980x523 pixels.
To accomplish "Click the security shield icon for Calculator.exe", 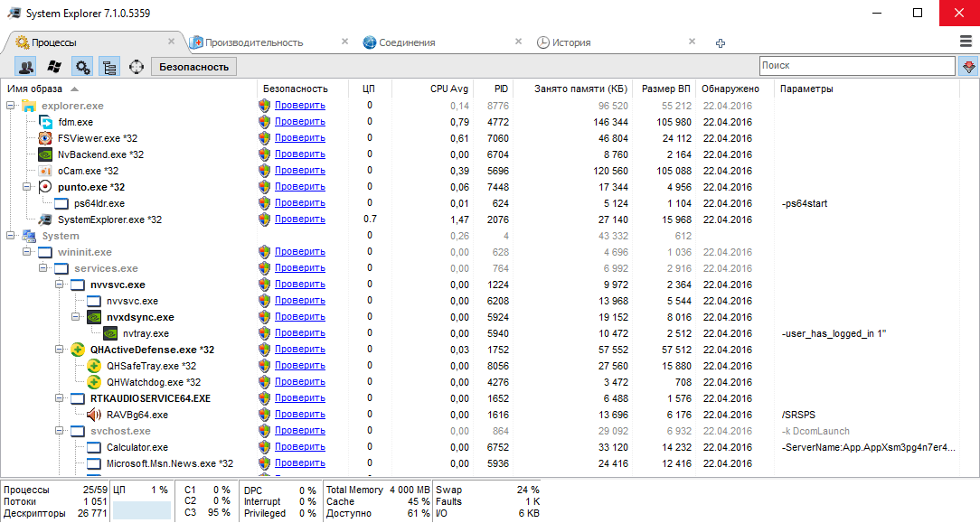I will point(265,447).
